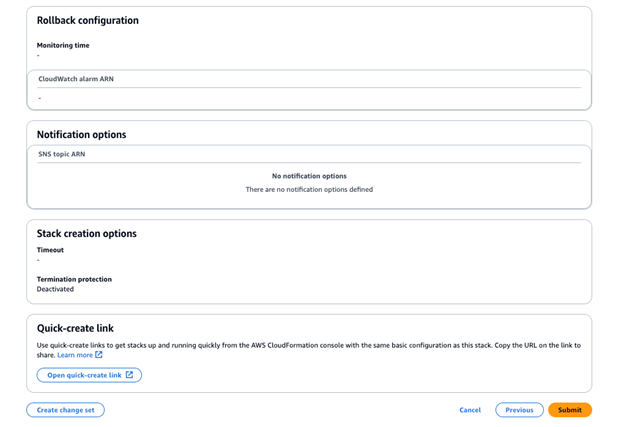Cancel the stack creation
Screen dimensions: 624x427
(470, 410)
